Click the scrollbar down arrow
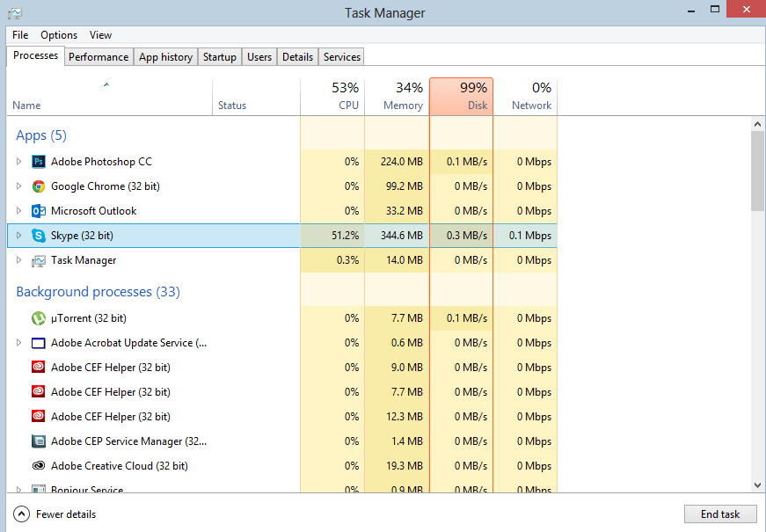This screenshot has height=532, width=766. pyautogui.click(x=758, y=485)
